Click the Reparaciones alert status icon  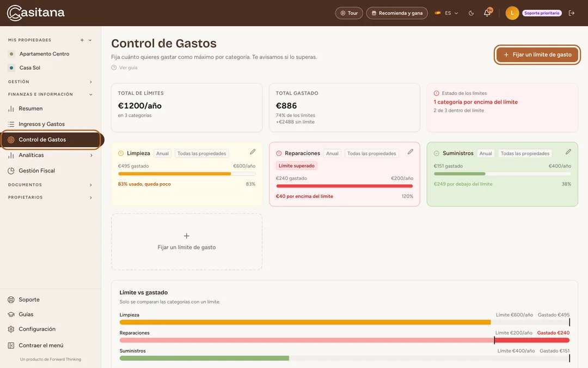point(279,153)
